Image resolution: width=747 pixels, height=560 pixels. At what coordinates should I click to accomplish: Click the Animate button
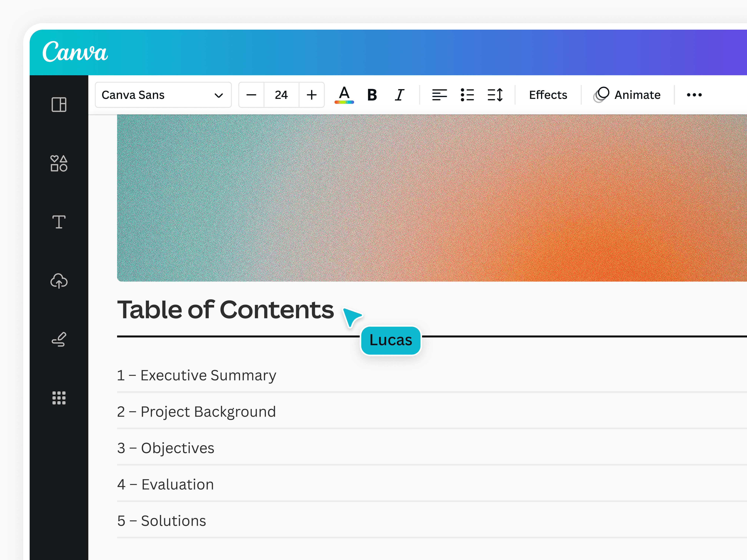(x=627, y=95)
